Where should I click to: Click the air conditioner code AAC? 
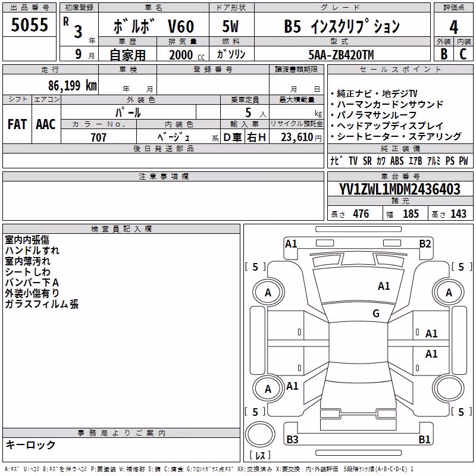pyautogui.click(x=46, y=124)
